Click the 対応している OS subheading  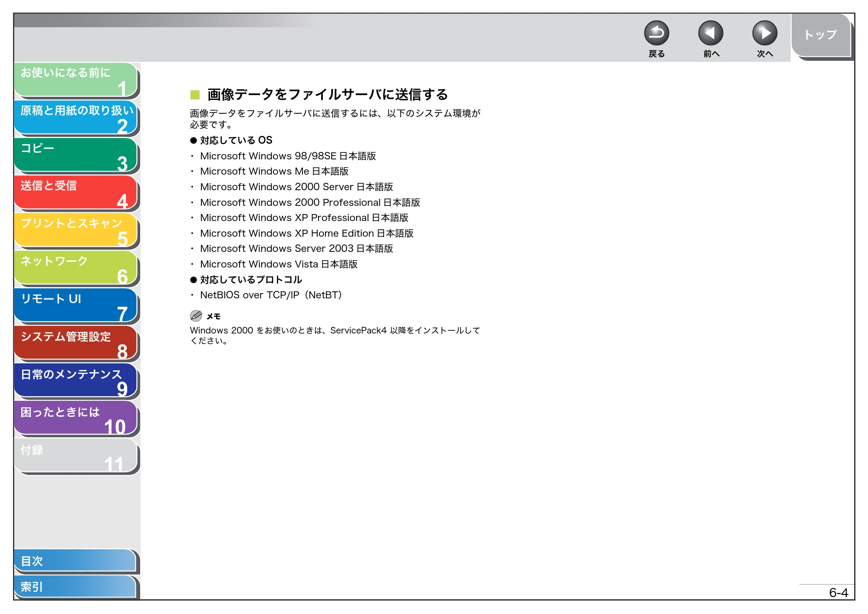point(236,140)
